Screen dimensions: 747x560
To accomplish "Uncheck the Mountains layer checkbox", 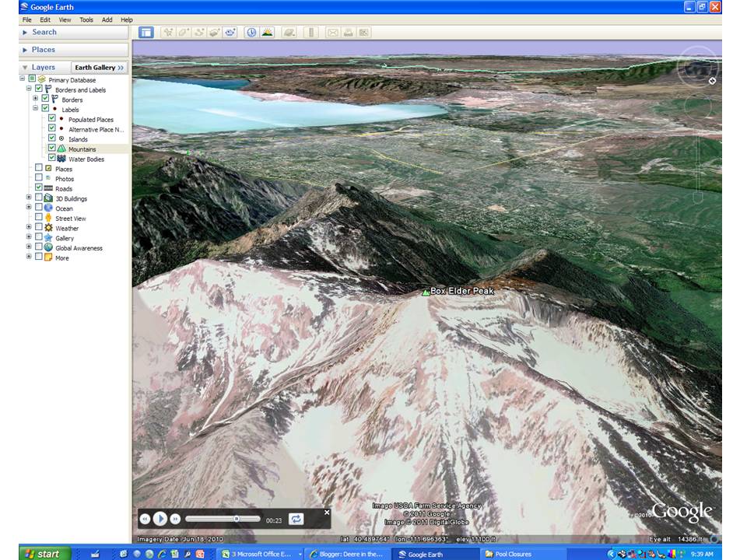I will coord(52,148).
